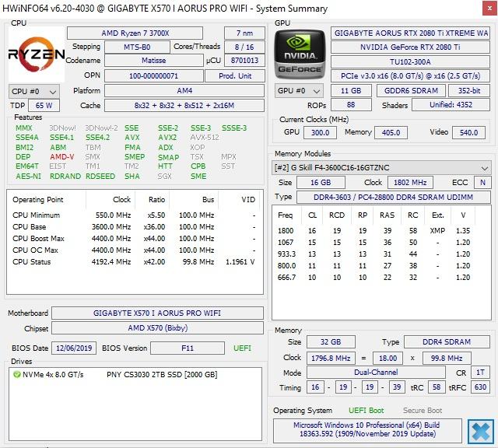The height and width of the screenshot is (448, 498).
Task: Click the command rate 1T field
Action: (x=480, y=373)
